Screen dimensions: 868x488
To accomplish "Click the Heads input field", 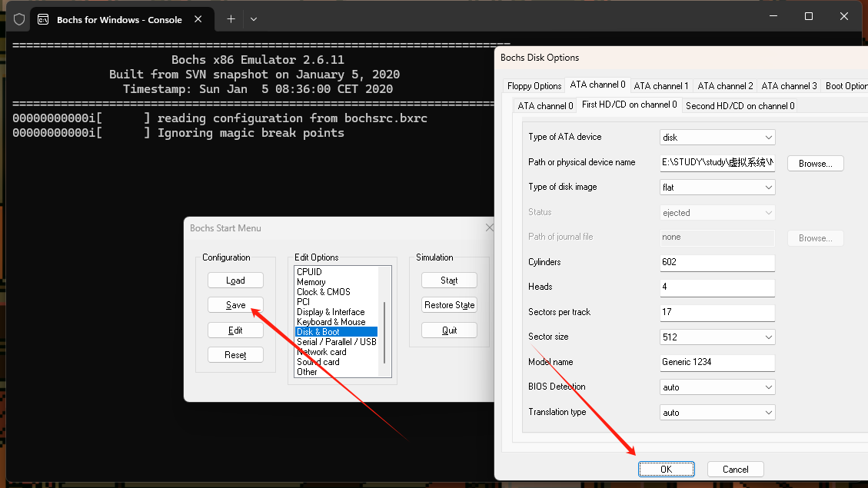I will [717, 287].
